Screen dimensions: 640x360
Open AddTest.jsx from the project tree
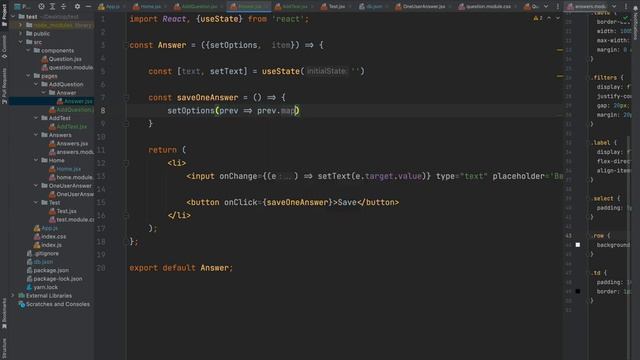68,127
